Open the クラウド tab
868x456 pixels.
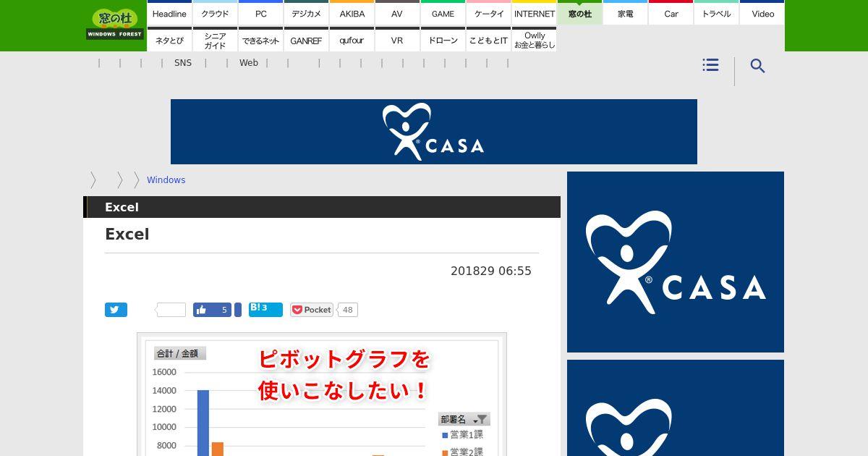215,12
